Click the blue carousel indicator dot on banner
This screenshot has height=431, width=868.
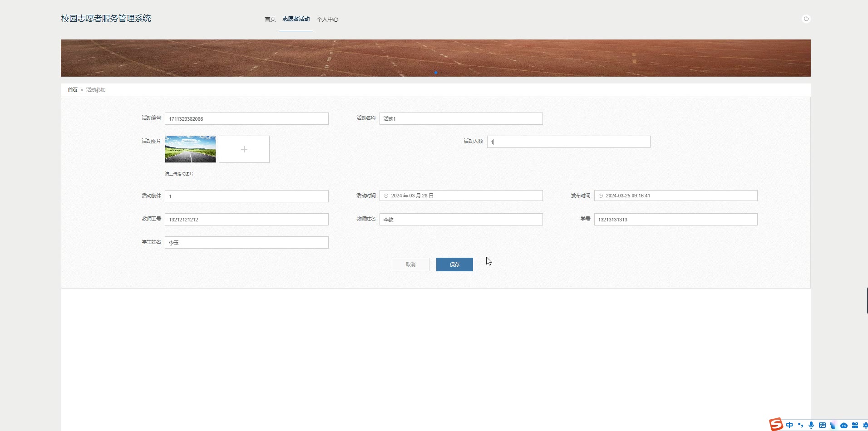tap(436, 73)
